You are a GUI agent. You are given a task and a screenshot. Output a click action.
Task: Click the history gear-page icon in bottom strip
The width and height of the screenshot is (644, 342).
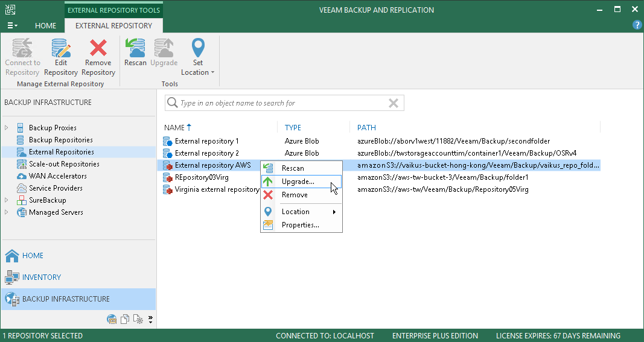(138, 320)
